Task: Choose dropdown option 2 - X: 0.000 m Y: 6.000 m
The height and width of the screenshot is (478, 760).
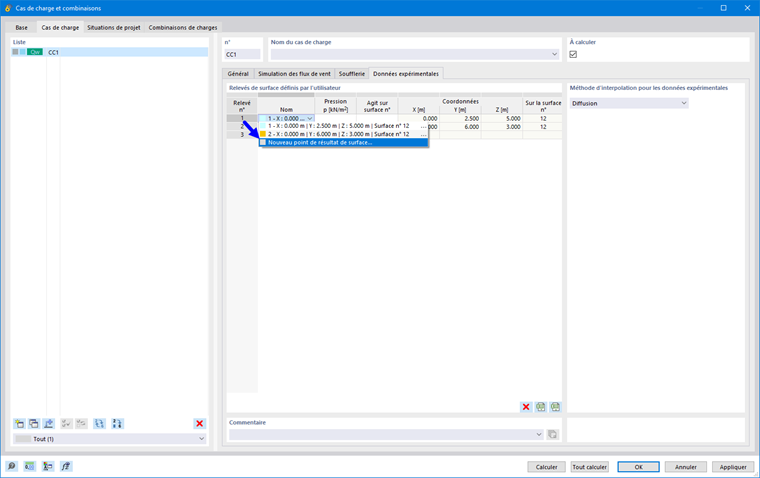Action: (x=344, y=134)
